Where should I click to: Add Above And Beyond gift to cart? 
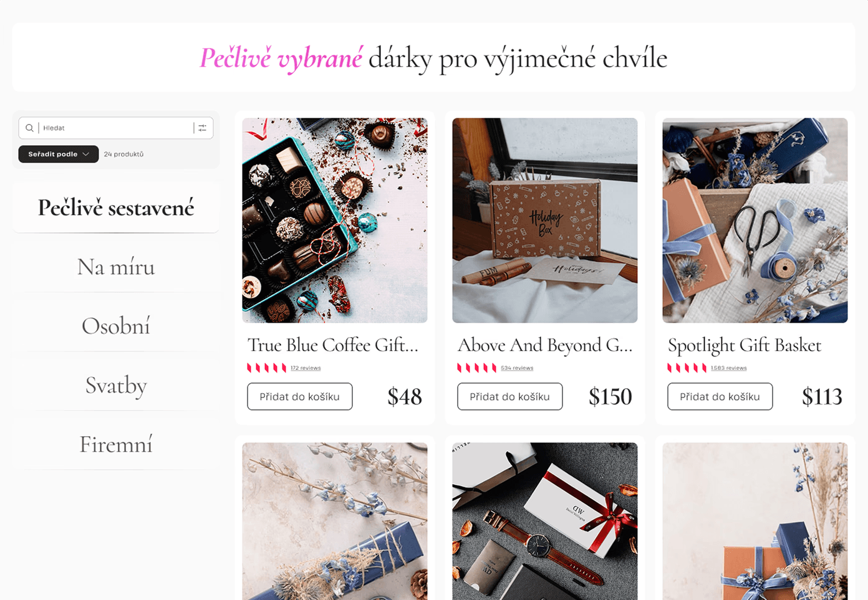(x=510, y=396)
